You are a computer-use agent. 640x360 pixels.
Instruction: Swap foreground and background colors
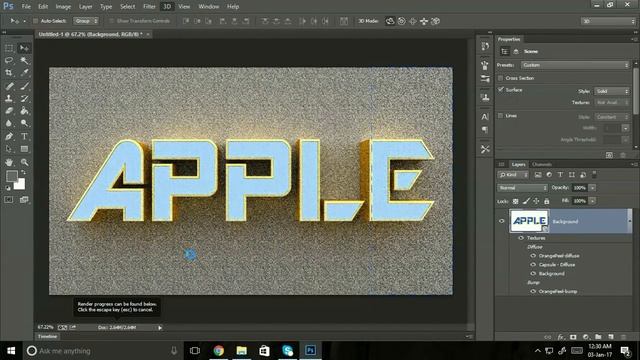(23, 173)
